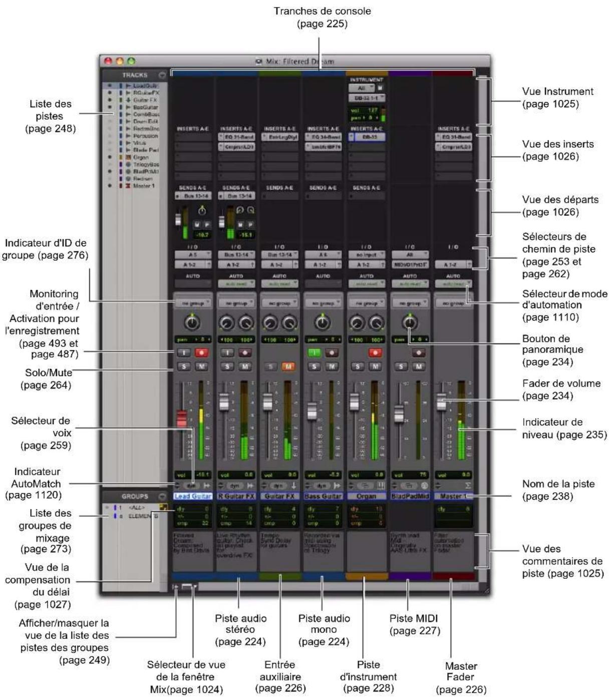Open Master 1 automation mode selector
610x700 pixels.
(x=453, y=284)
